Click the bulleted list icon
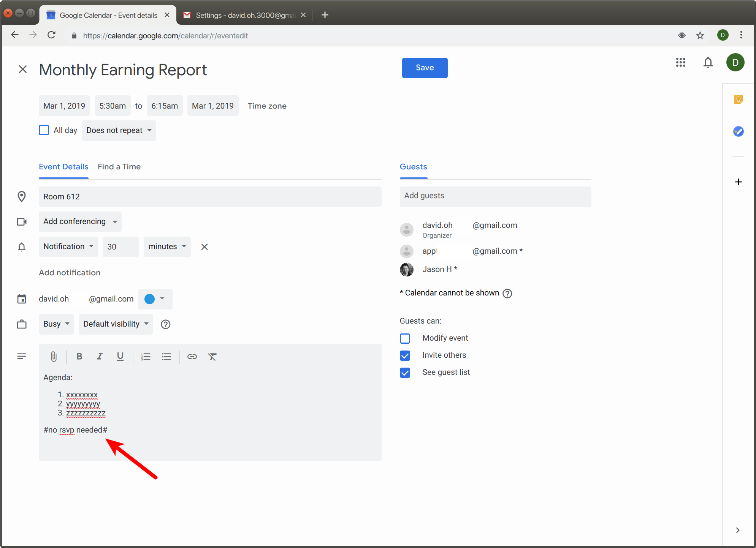 click(x=167, y=356)
